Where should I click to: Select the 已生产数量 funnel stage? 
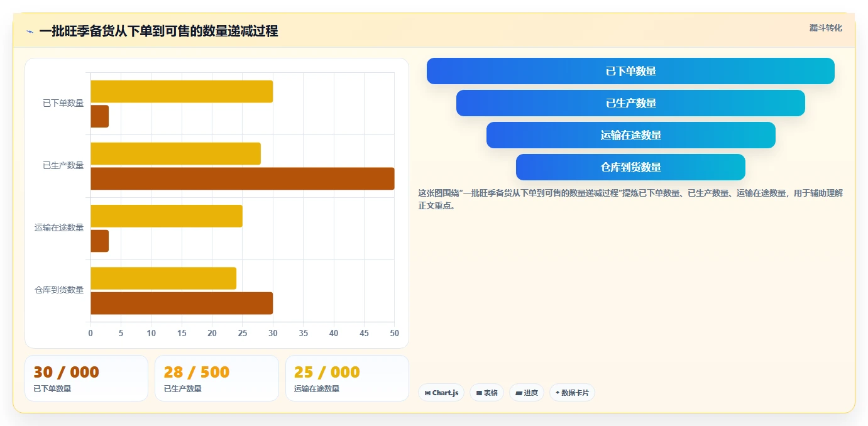pos(630,103)
